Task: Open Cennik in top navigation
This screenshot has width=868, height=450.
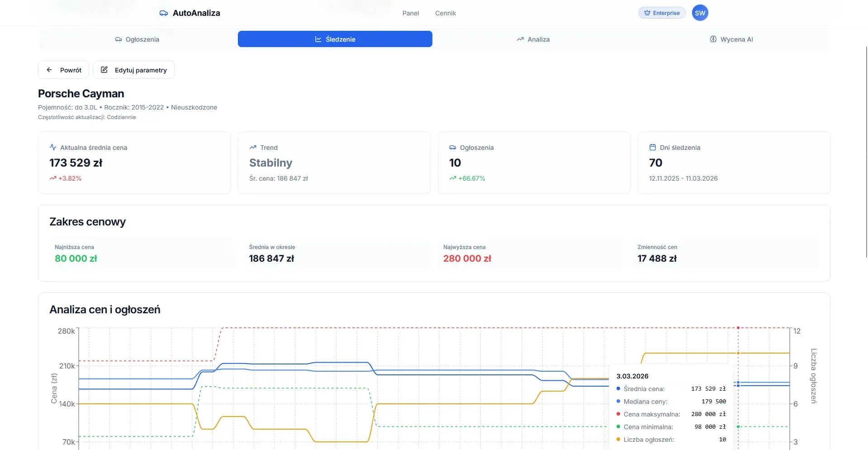Action: 446,13
